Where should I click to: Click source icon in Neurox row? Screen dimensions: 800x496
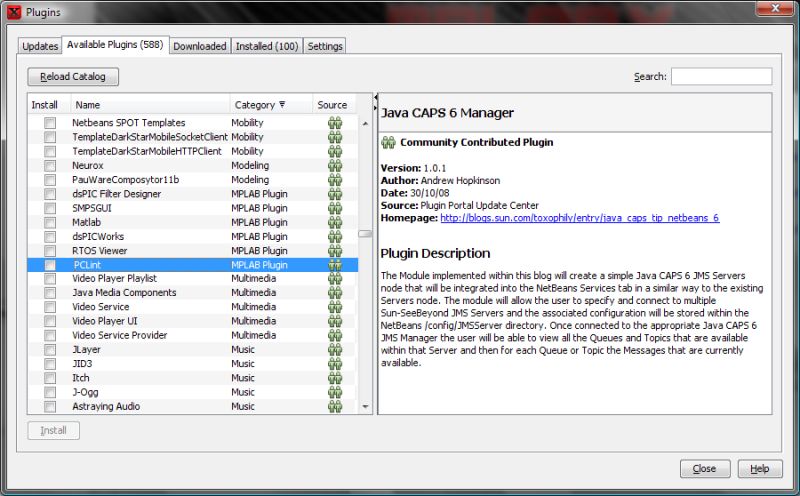pos(335,165)
